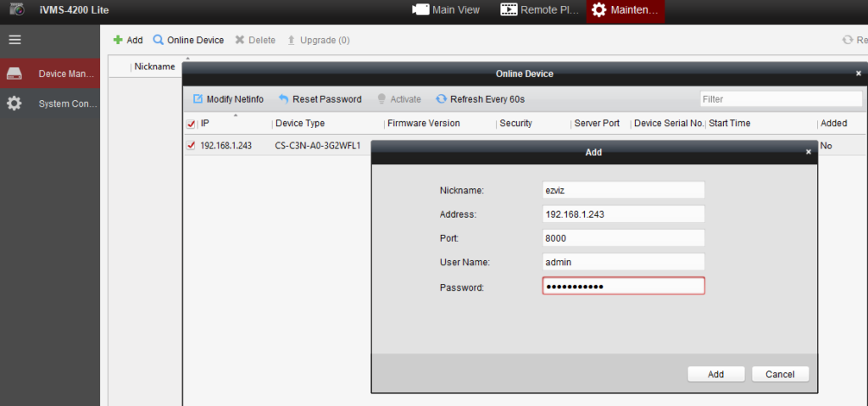Viewport: 868px width, 406px height.
Task: Open the hamburger menu in sidebar
Action: tap(14, 40)
